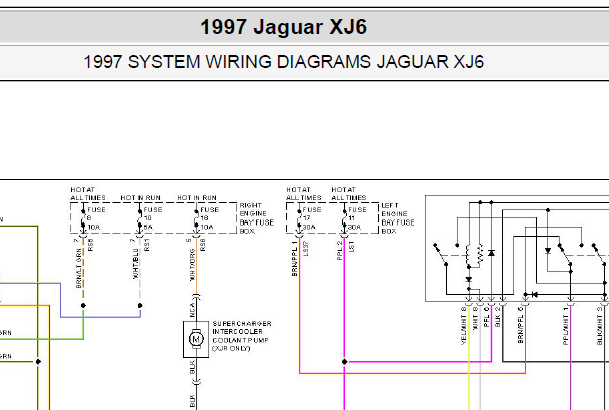The width and height of the screenshot is (609, 410).
Task: Select the "PPL 2" wire label
Action: tap(340, 250)
